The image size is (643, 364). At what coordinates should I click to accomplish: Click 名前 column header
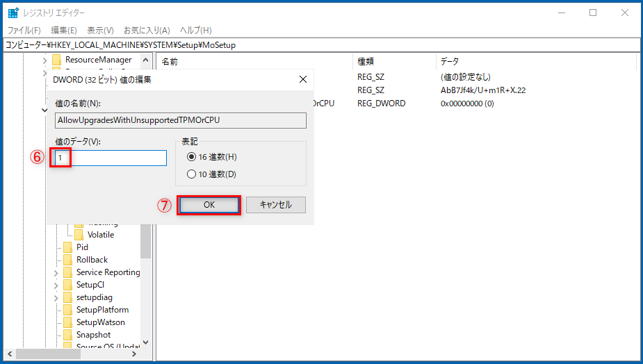[254, 62]
